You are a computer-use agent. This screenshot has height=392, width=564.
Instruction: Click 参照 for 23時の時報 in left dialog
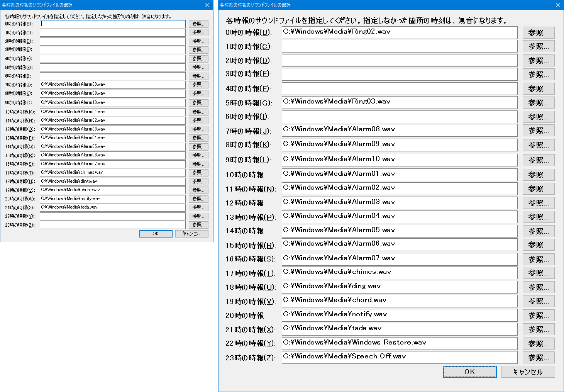tap(198, 225)
